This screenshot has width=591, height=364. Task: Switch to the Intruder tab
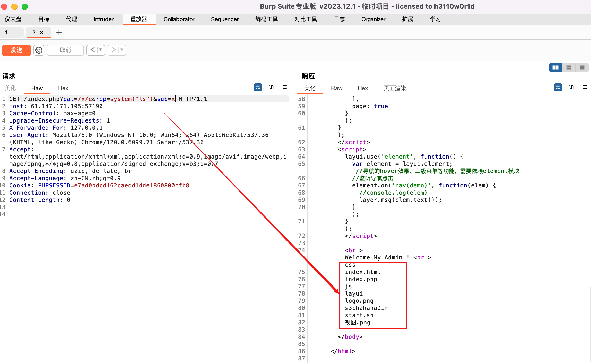pos(103,19)
